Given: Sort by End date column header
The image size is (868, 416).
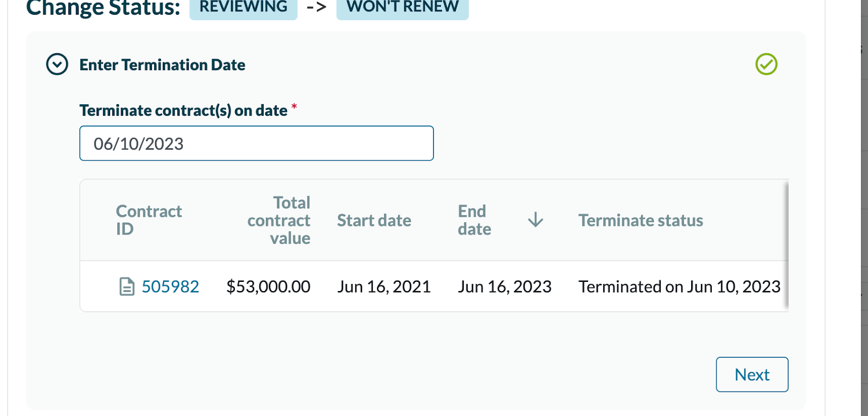Looking at the screenshot, I should pos(474,220).
